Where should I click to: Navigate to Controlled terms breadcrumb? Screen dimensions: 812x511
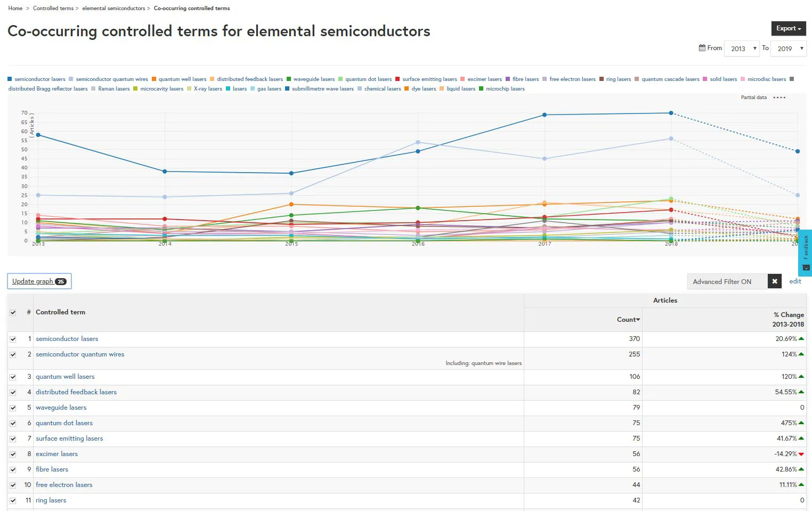pyautogui.click(x=53, y=9)
